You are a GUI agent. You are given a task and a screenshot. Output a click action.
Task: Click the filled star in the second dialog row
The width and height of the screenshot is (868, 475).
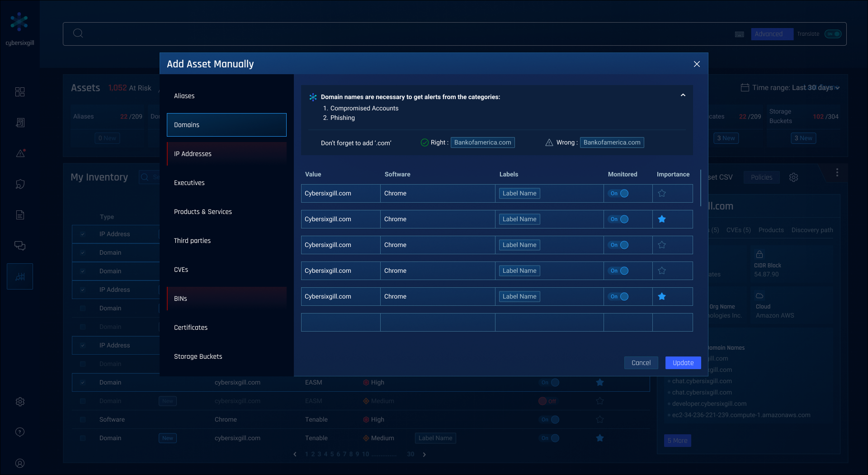(662, 219)
